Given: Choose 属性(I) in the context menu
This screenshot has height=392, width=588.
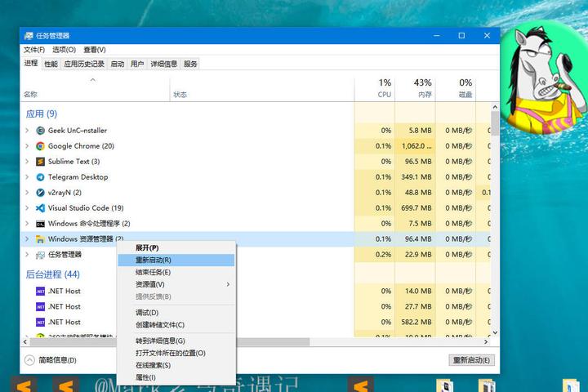Looking at the screenshot, I should click(176, 377).
